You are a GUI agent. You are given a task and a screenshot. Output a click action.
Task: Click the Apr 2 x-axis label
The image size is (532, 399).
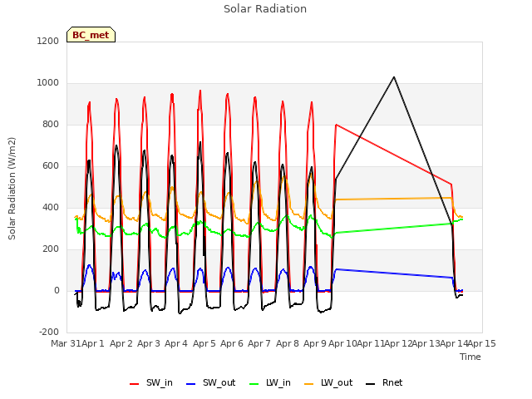coord(121,343)
